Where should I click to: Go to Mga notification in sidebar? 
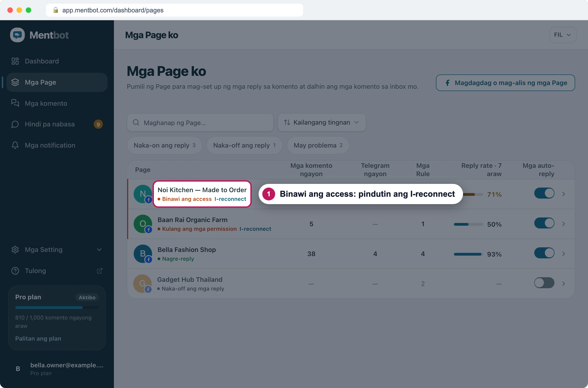pos(57,145)
